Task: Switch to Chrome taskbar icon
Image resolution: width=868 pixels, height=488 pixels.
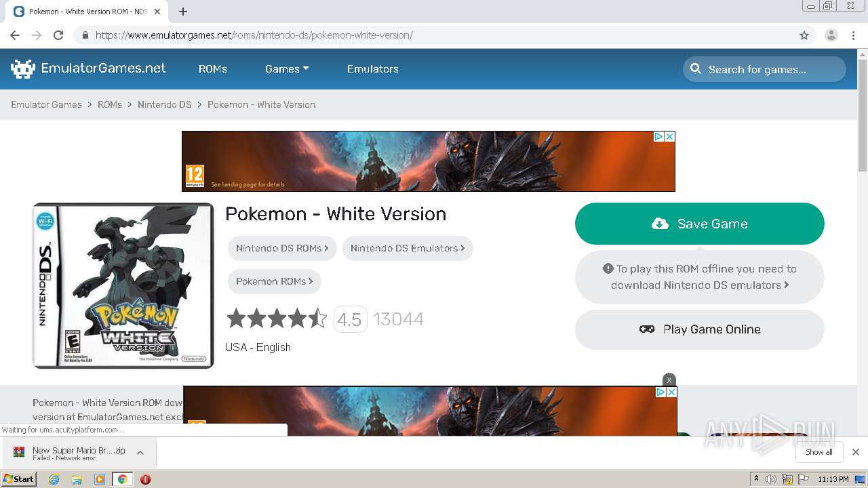Action: click(x=122, y=479)
